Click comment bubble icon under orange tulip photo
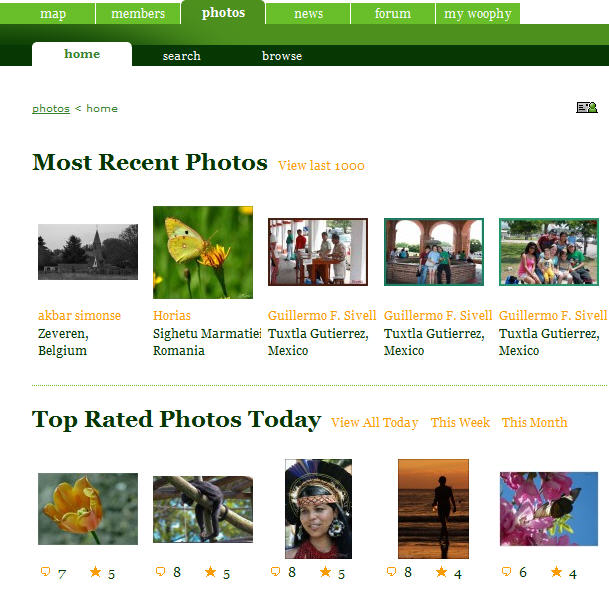 click(45, 572)
